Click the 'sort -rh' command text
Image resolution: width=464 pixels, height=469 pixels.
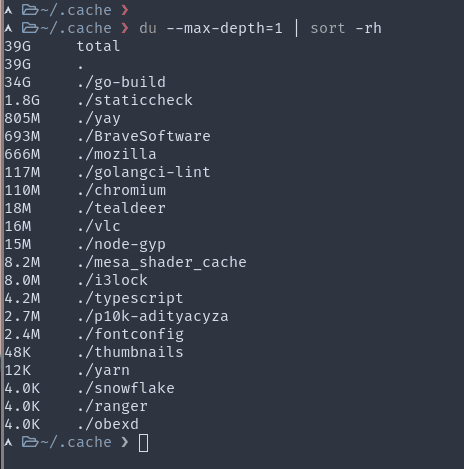coord(346,28)
